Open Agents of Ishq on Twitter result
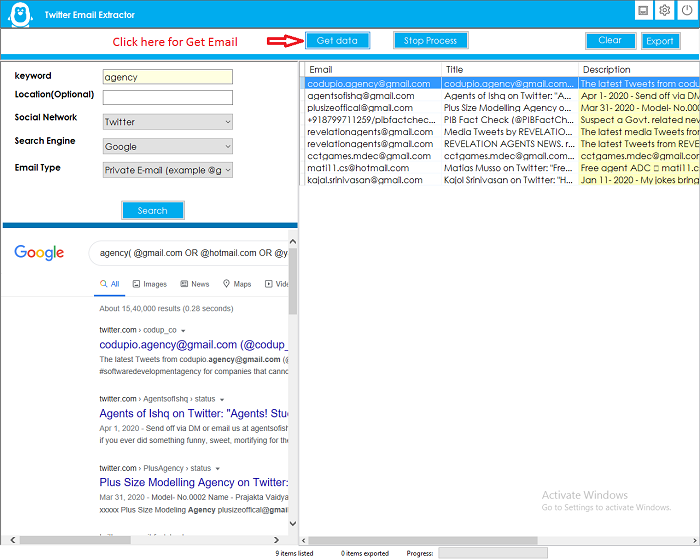Image resolution: width=700 pixels, height=560 pixels. (x=194, y=414)
